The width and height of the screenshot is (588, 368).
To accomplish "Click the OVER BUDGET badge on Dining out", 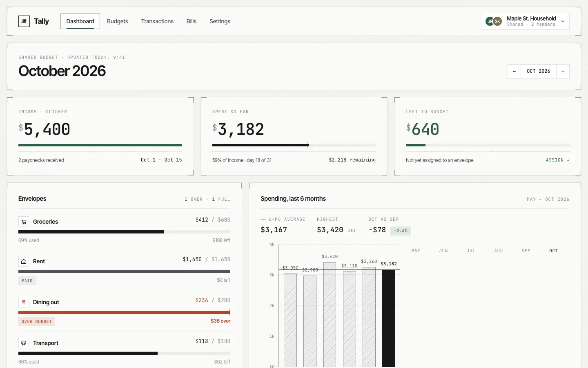I will tap(37, 322).
